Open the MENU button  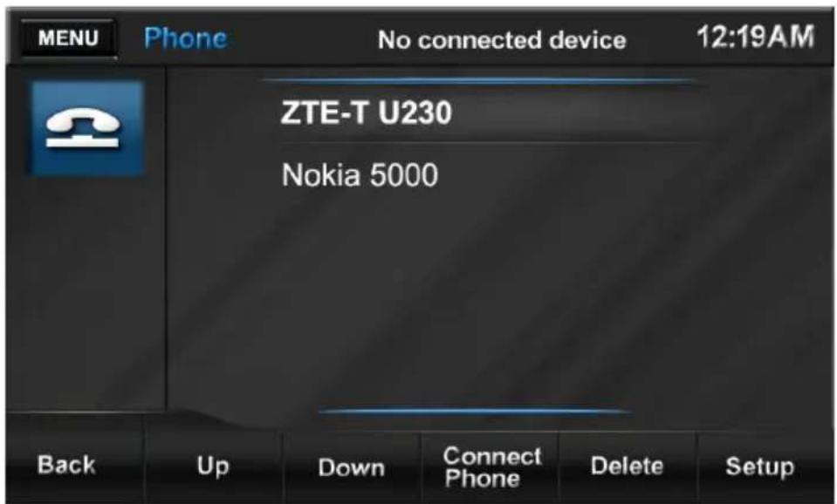(x=68, y=37)
